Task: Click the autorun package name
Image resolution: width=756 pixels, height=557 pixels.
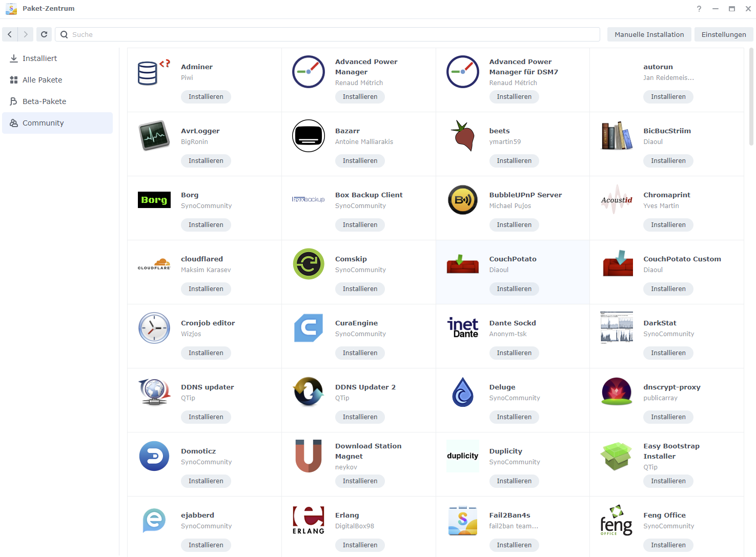Action: point(658,67)
